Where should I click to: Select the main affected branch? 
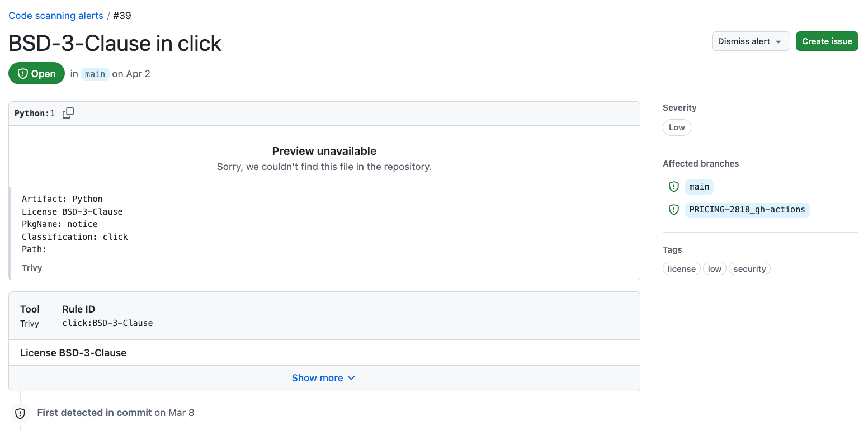point(699,187)
